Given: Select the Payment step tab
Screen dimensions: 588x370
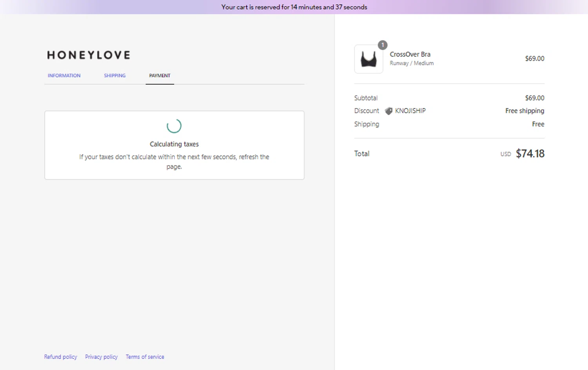Looking at the screenshot, I should (160, 75).
